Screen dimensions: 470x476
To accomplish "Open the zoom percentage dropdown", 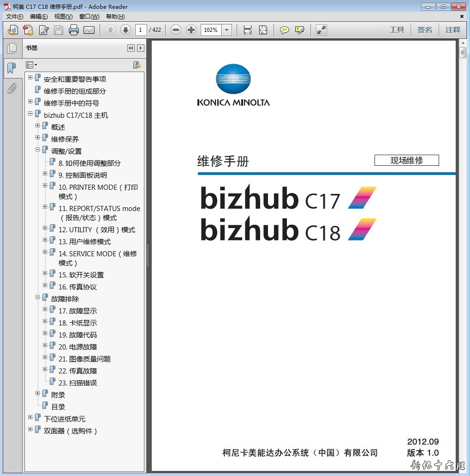I will (x=226, y=30).
